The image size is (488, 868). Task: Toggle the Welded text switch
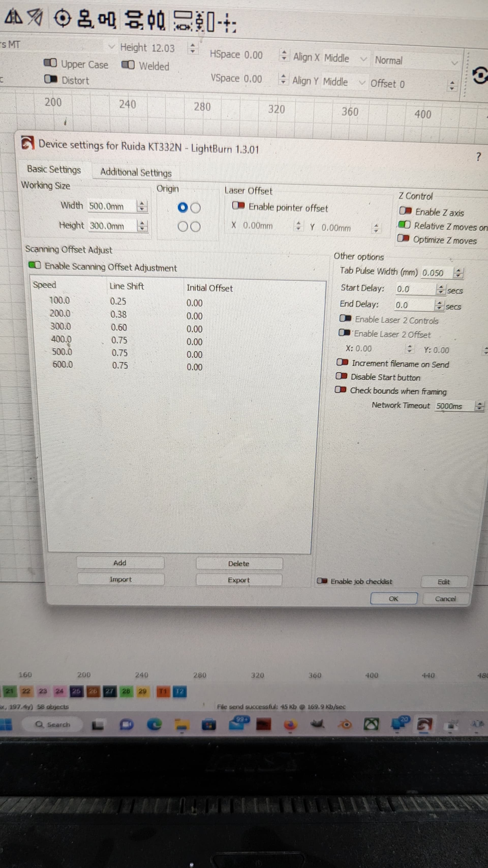128,65
